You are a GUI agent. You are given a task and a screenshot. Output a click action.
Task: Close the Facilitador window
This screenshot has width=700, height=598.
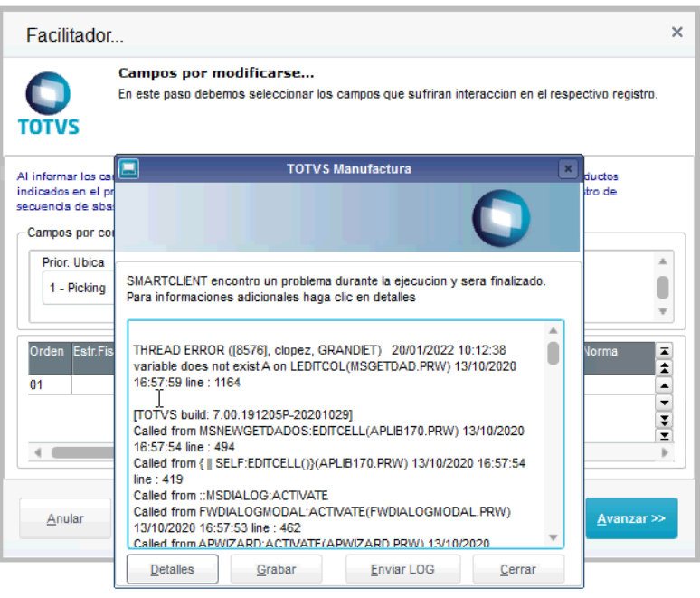(676, 32)
